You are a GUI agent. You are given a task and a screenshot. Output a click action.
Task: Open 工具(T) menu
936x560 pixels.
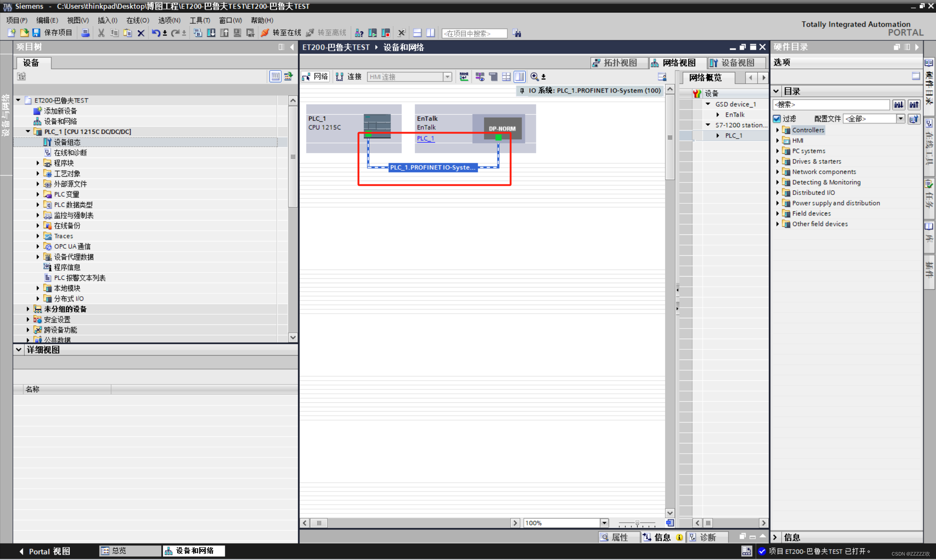click(200, 20)
